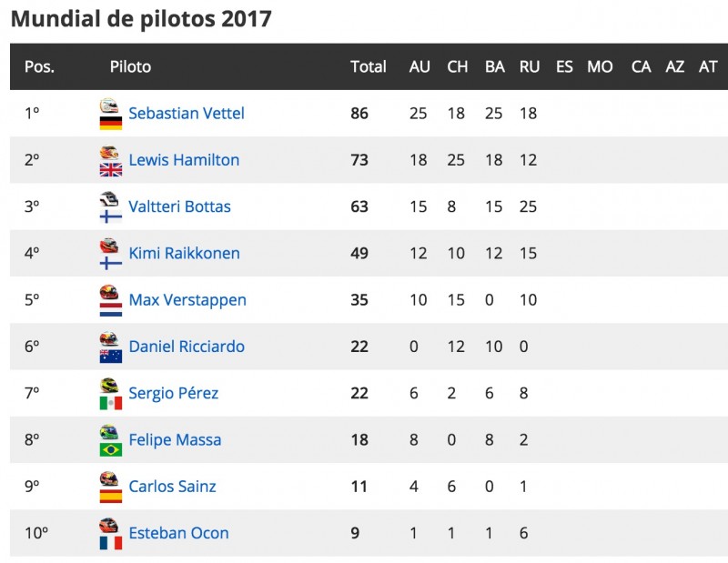Click Sebastian Vettel's helmet icon
728x563 pixels.
point(109,106)
